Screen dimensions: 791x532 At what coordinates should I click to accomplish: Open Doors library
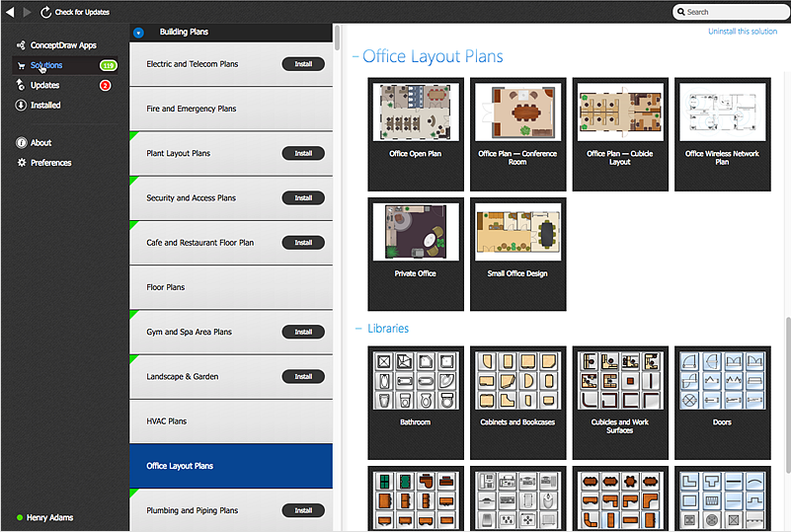[x=723, y=403]
